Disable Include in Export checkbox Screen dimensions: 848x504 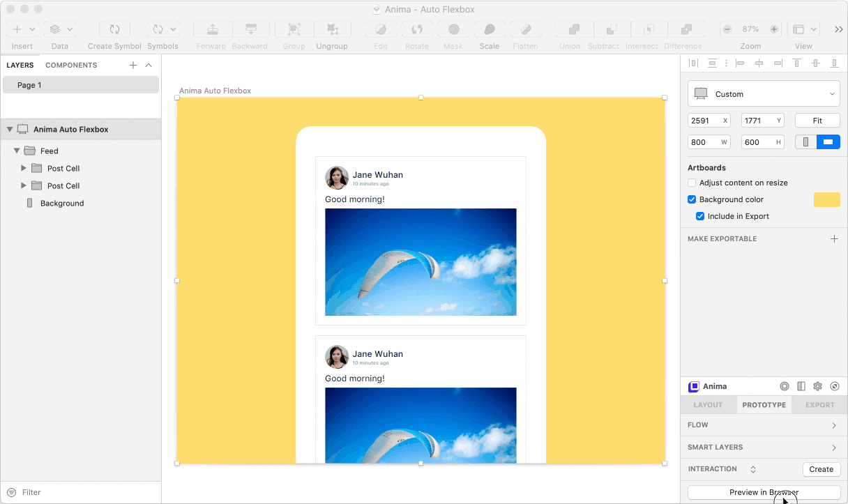[x=700, y=216]
